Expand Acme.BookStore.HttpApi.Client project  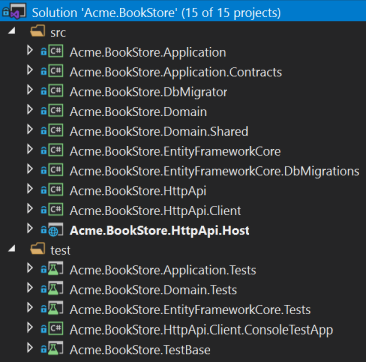(30, 208)
